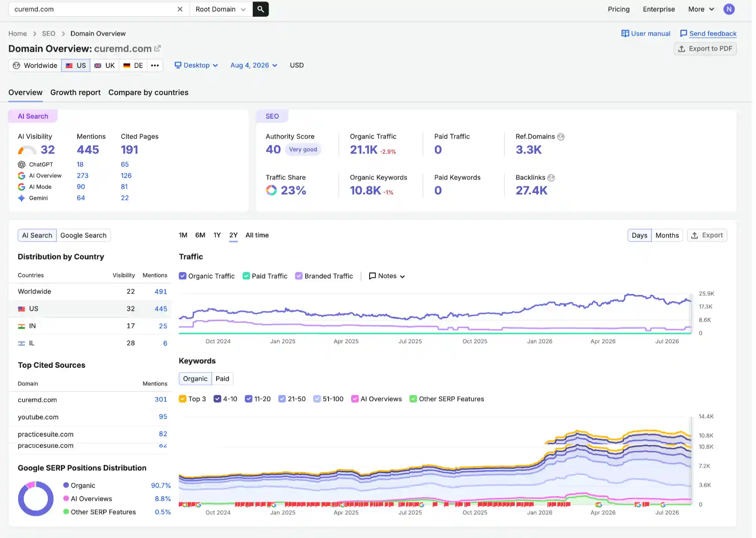Select the Google Search tab

[x=83, y=235]
